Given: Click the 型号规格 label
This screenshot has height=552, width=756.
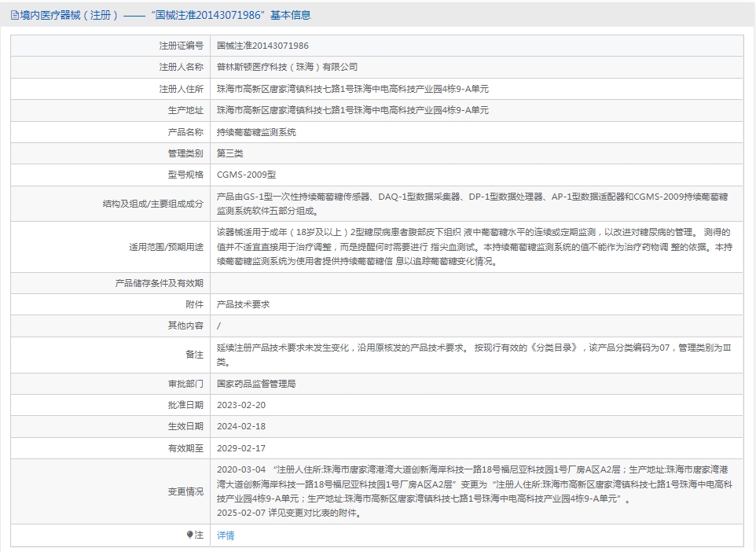Looking at the screenshot, I should pyautogui.click(x=185, y=175).
